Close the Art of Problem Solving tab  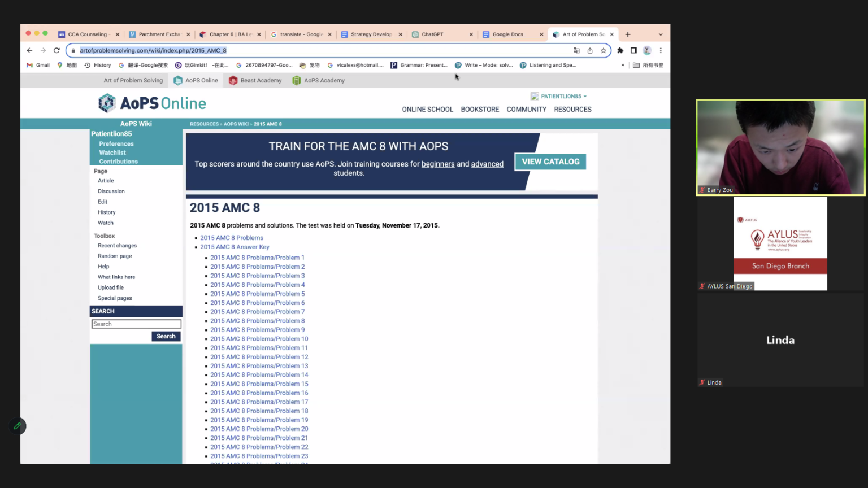point(612,34)
